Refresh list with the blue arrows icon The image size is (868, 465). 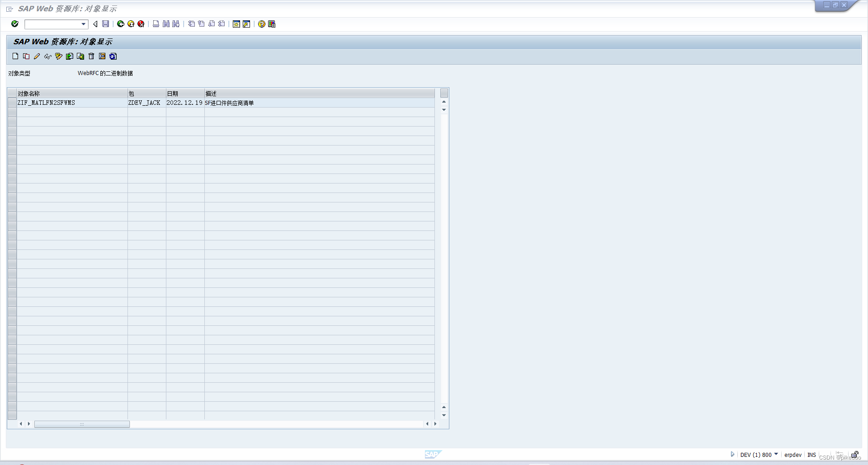click(113, 56)
